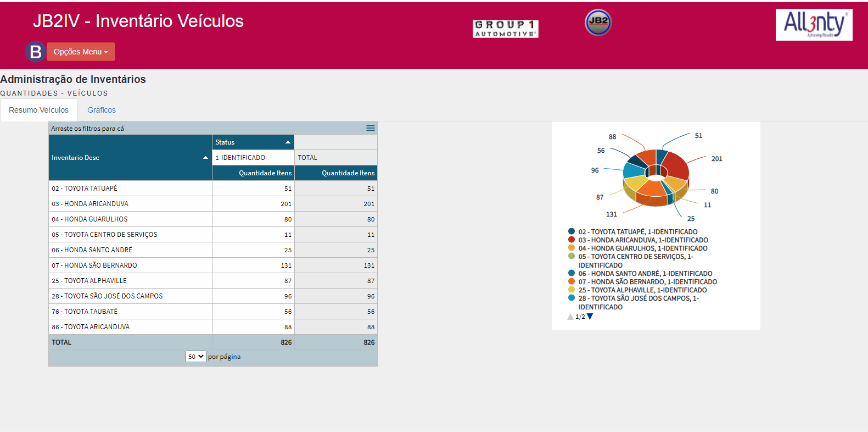
Task: Click the 1-IDENTIFICADO column header
Action: [x=240, y=158]
